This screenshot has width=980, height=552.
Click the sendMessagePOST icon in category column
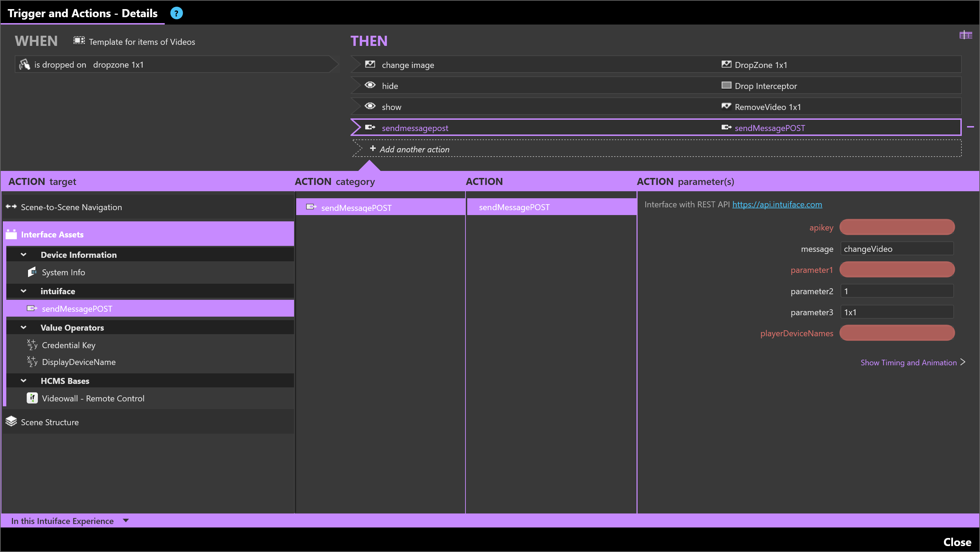pyautogui.click(x=311, y=207)
